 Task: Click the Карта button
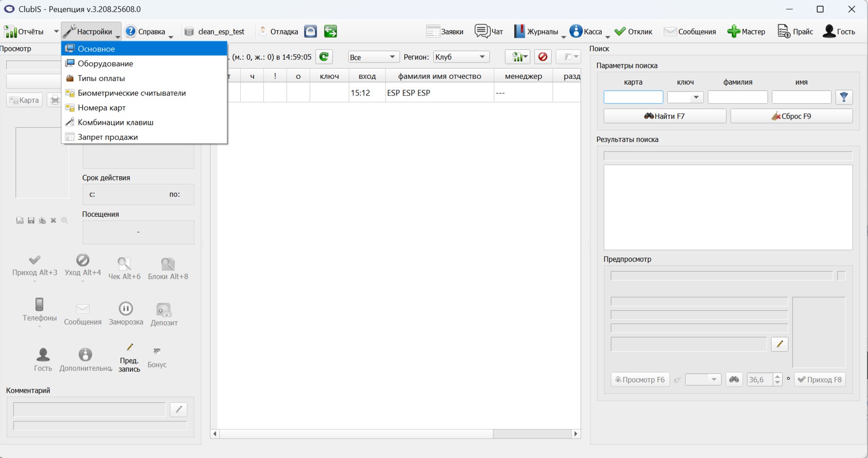[x=24, y=100]
